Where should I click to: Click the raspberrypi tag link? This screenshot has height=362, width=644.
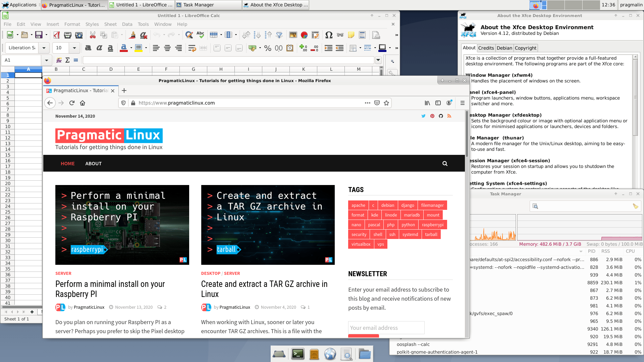(432, 225)
